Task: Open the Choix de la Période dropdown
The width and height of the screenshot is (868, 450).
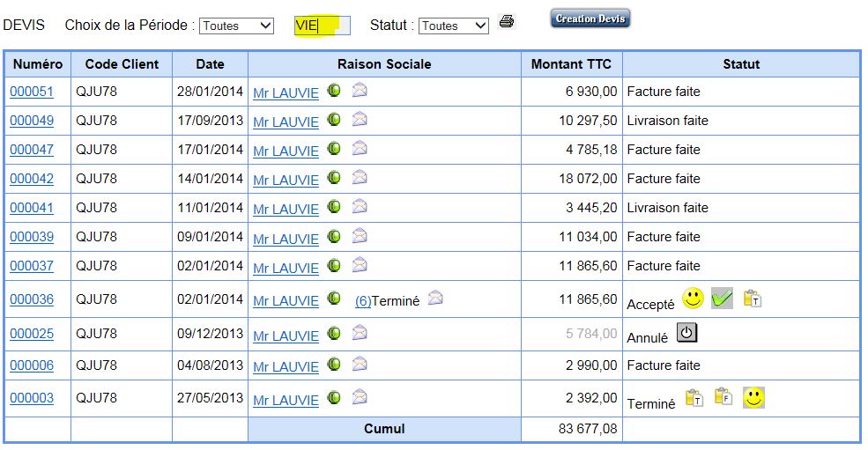Action: (x=236, y=26)
